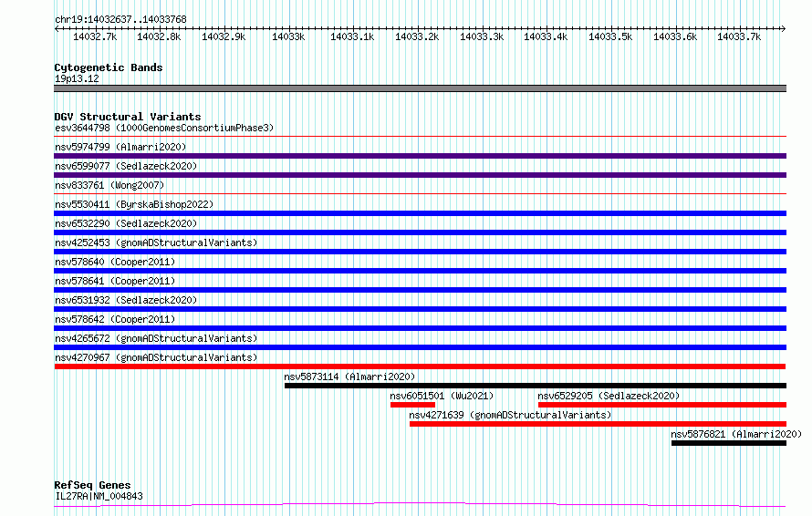Click ruler position 14033.7k

(x=739, y=36)
